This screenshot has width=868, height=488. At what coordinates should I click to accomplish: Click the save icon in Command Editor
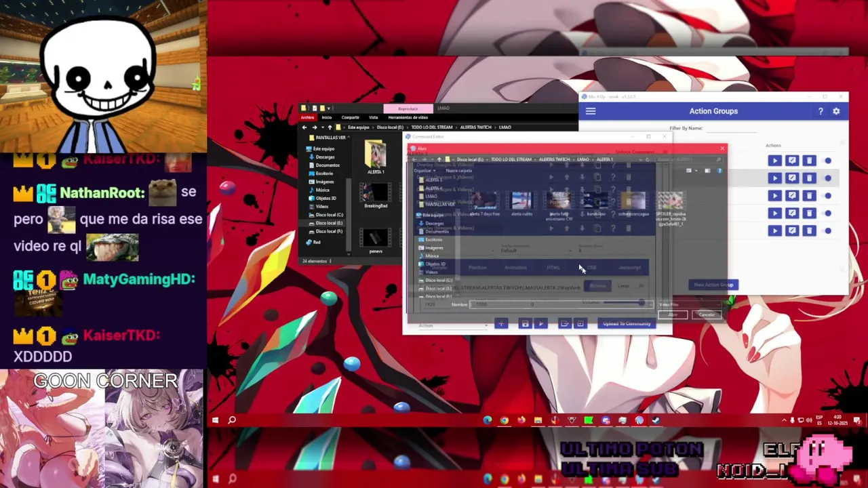525,324
